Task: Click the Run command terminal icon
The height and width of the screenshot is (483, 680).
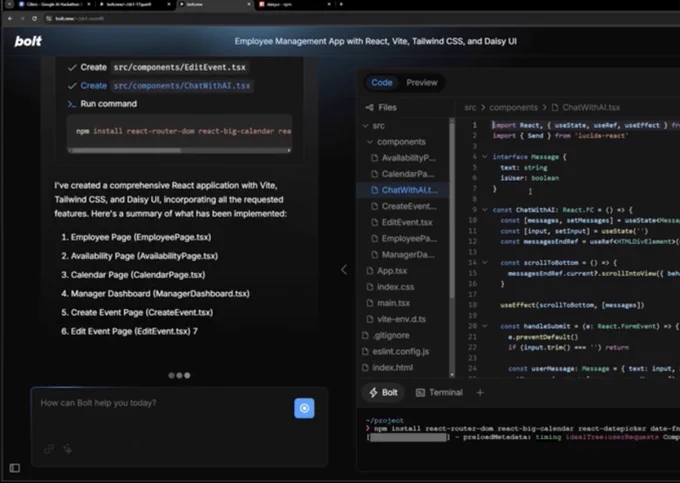Action: tap(72, 104)
